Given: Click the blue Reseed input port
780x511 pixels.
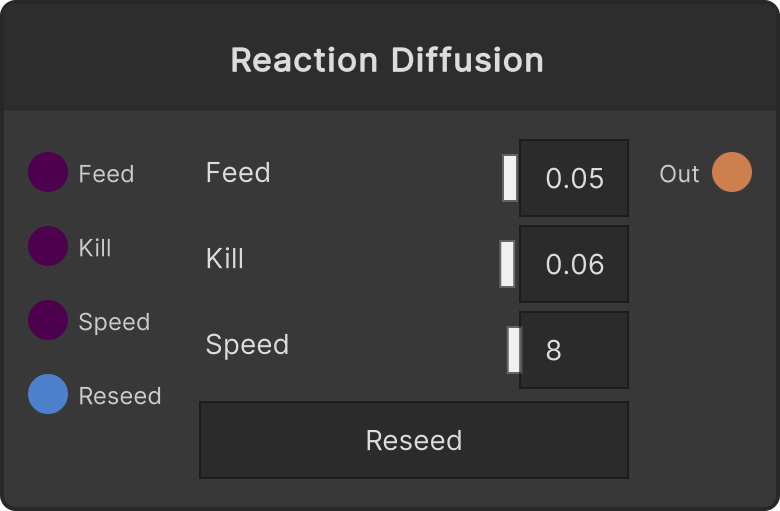Looking at the screenshot, I should point(48,394).
